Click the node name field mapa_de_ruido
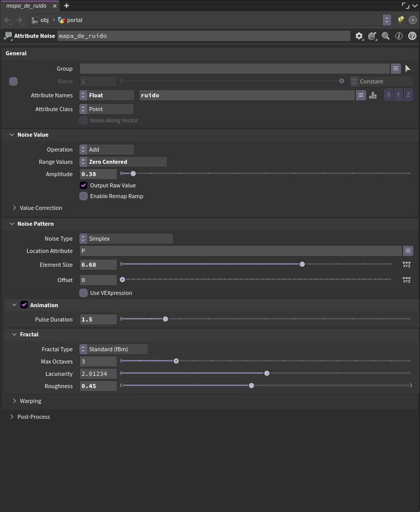Screen dimensions: 420x512 204,36
